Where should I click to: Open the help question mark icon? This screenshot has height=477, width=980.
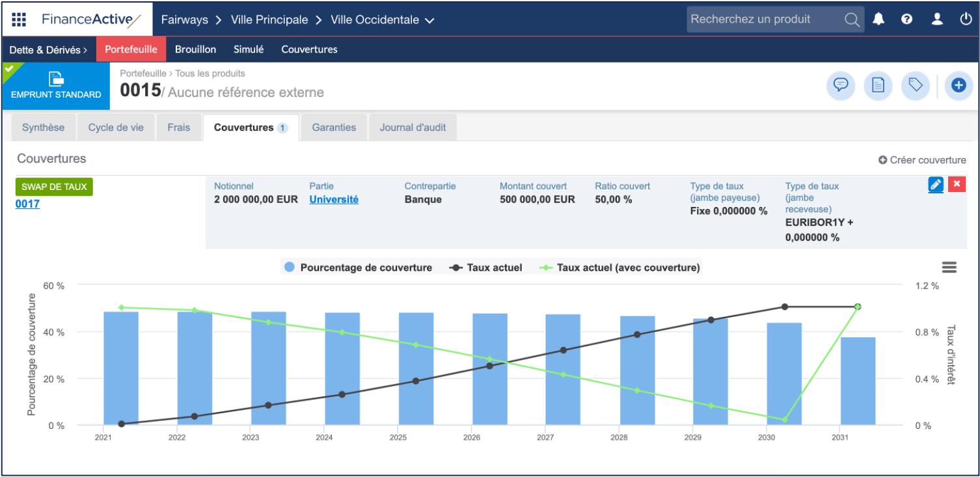906,20
